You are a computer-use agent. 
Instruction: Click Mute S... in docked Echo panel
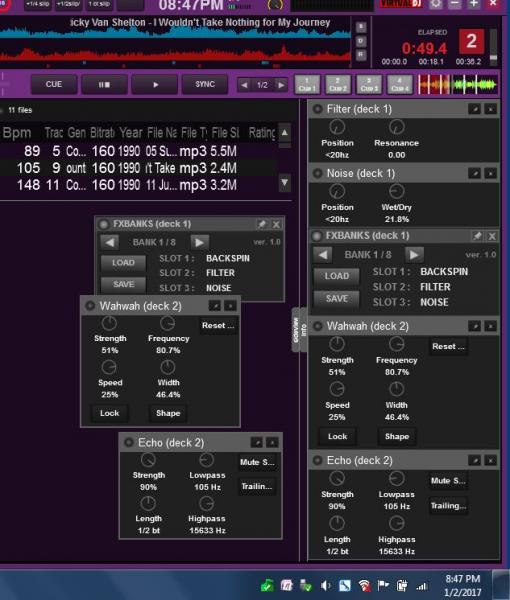(448, 481)
